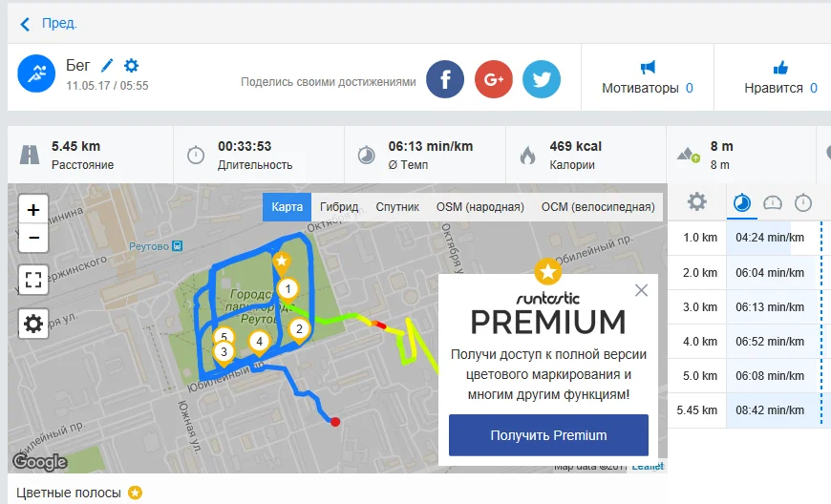831x504 pixels.
Task: Click the route start star marker
Action: (282, 263)
